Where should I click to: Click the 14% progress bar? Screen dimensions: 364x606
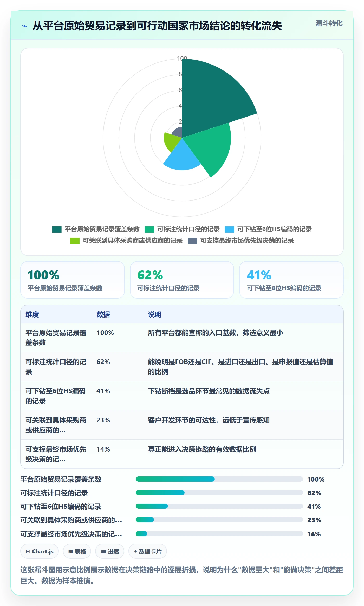(x=219, y=534)
